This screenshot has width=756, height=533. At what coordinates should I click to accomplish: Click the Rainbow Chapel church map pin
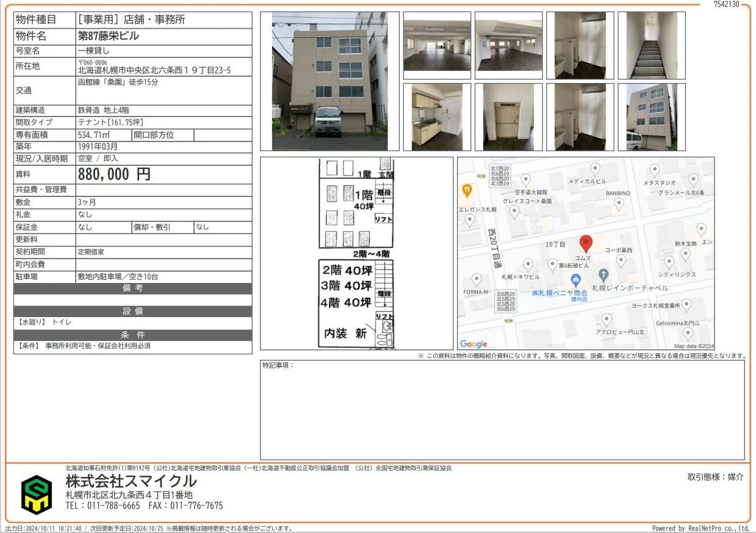pyautogui.click(x=603, y=275)
